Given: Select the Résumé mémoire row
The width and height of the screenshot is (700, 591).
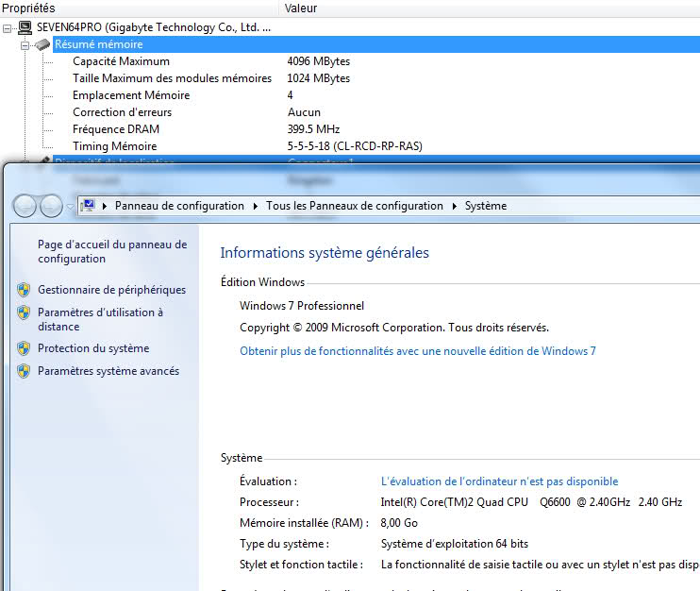Looking at the screenshot, I should point(375,44).
